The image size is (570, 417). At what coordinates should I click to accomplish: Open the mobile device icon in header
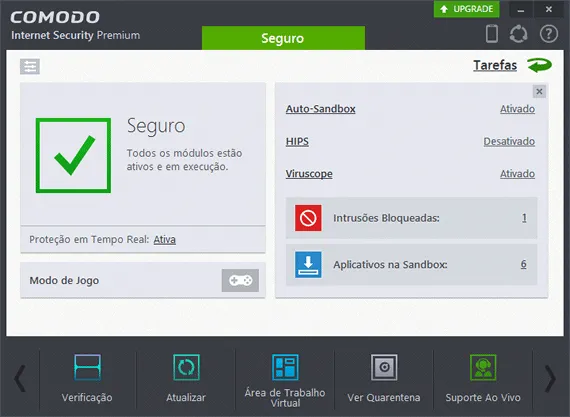click(x=492, y=34)
